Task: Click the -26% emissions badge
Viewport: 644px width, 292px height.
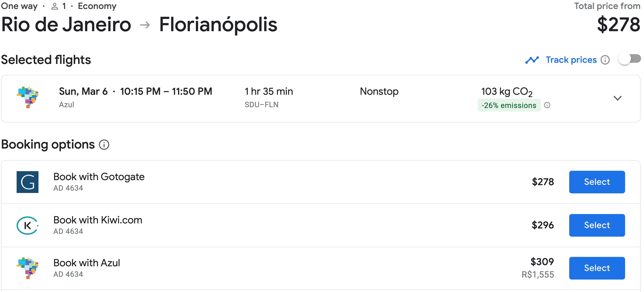Action: click(x=509, y=105)
